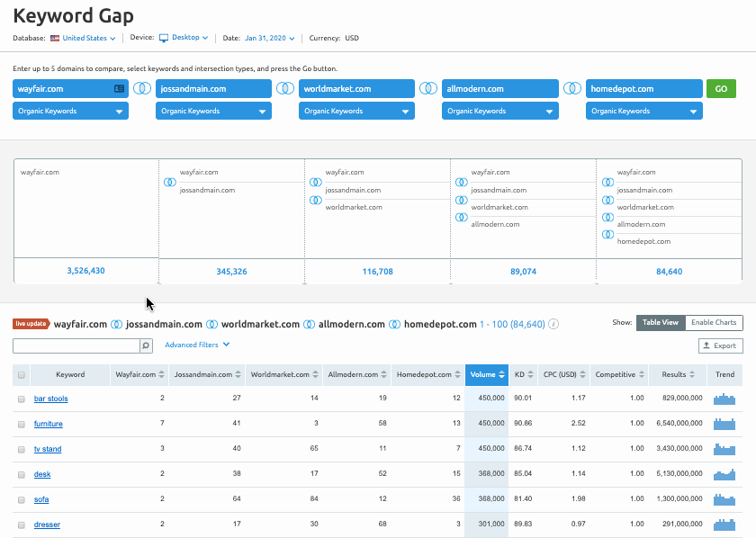This screenshot has height=538, width=756.
Task: Click the info icon next to 84,640 count
Action: pyautogui.click(x=553, y=324)
